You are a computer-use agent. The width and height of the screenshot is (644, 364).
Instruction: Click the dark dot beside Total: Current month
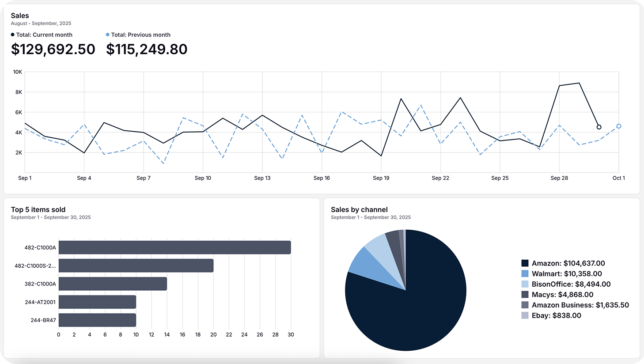[x=12, y=34]
